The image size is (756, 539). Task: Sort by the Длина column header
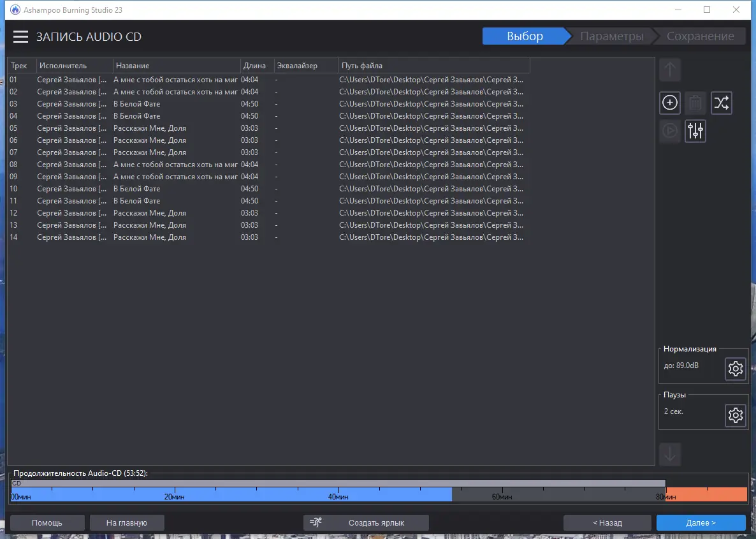[257, 66]
